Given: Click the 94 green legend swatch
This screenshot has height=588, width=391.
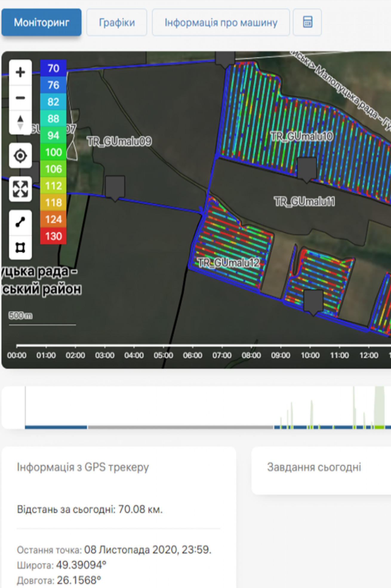Looking at the screenshot, I should [x=53, y=135].
